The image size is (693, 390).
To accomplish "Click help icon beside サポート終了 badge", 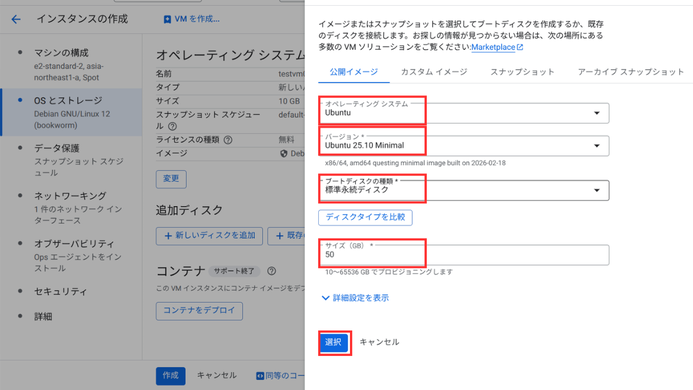I will [272, 271].
